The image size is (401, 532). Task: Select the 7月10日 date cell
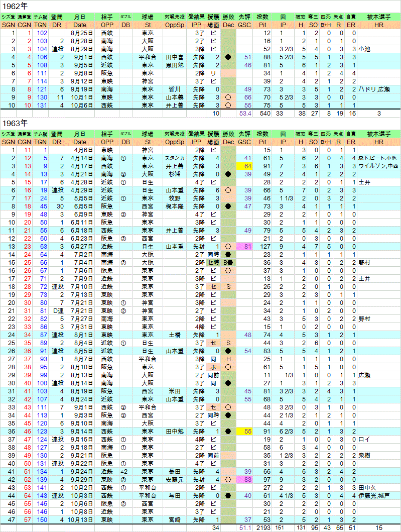[80, 287]
